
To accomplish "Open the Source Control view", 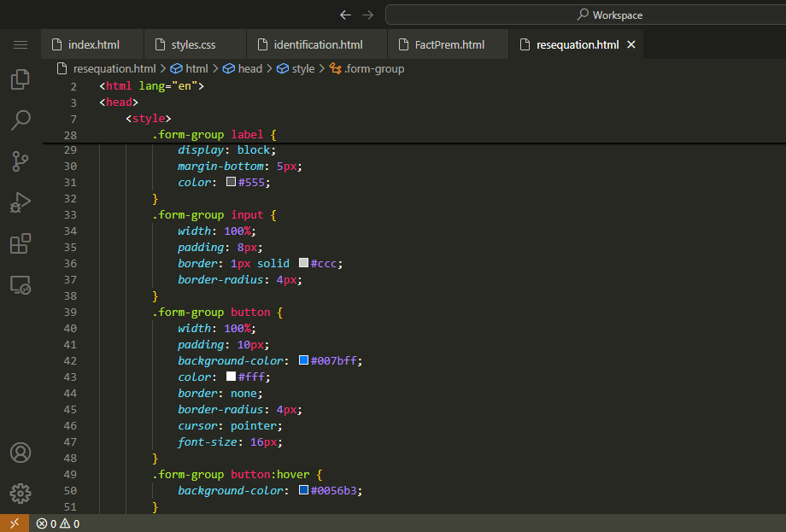I will tap(21, 161).
